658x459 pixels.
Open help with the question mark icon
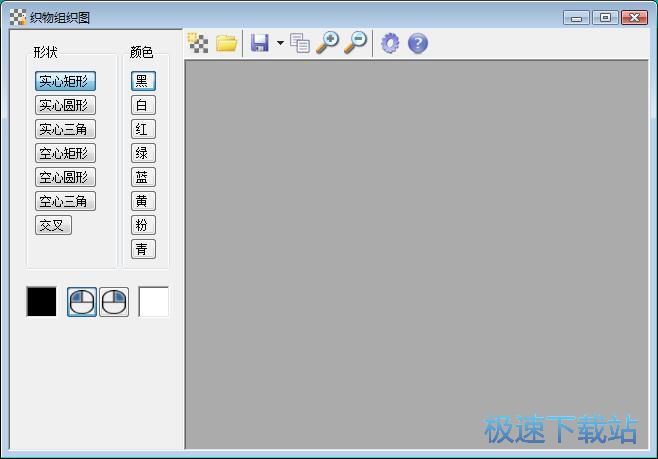(418, 43)
